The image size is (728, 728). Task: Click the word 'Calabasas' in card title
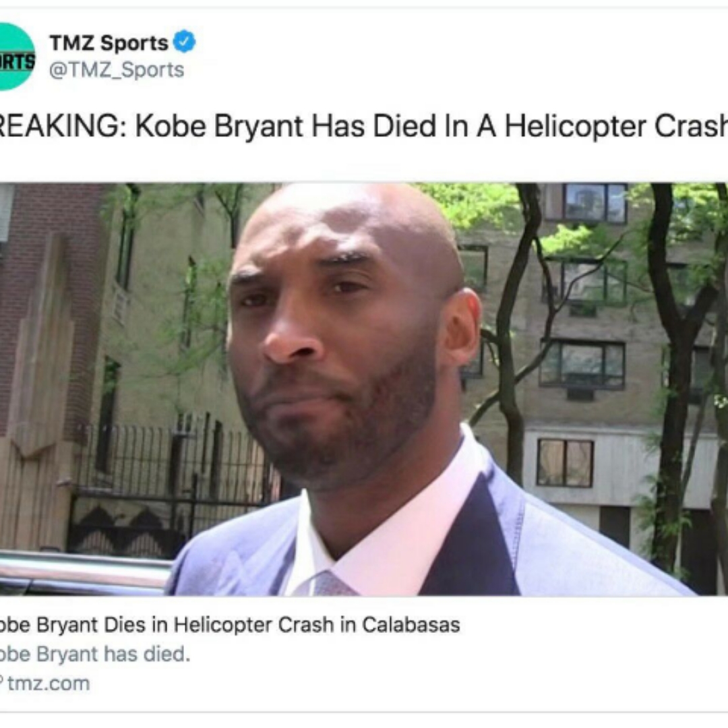(x=411, y=624)
